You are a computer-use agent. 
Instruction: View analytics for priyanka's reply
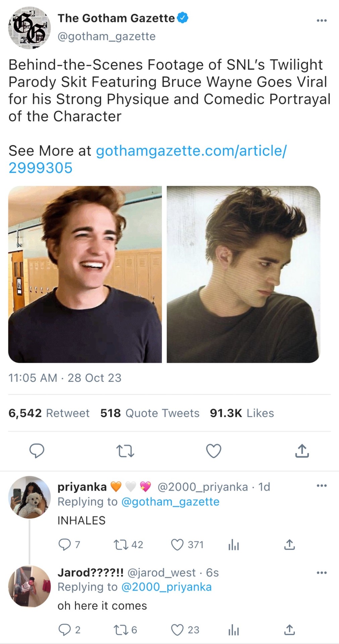coord(233,545)
